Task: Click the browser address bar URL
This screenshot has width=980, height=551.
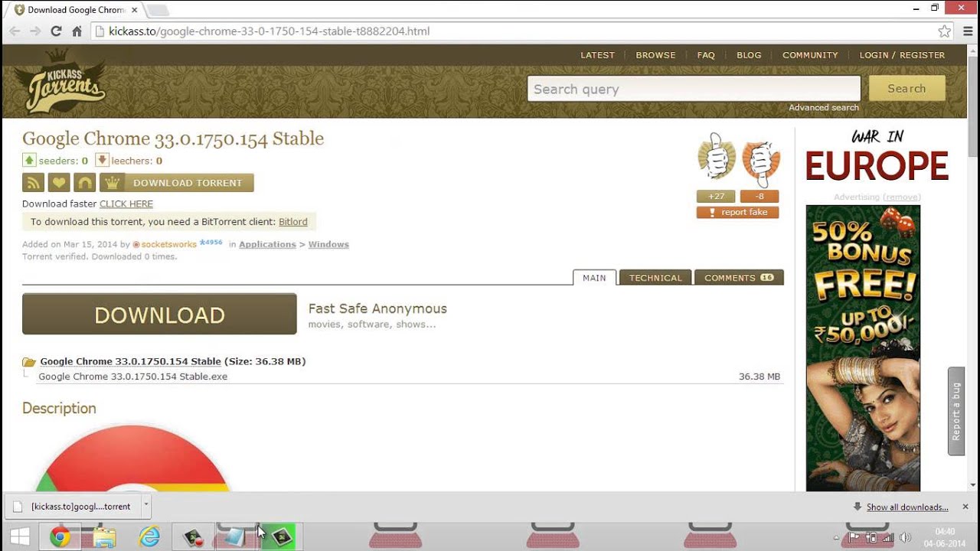Action: tap(269, 31)
